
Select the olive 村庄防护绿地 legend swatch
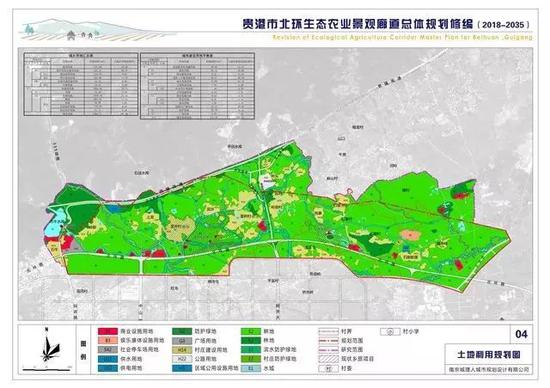(251, 359)
